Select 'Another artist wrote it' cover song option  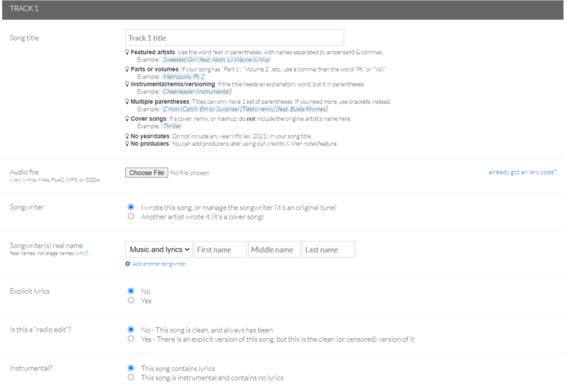point(131,216)
